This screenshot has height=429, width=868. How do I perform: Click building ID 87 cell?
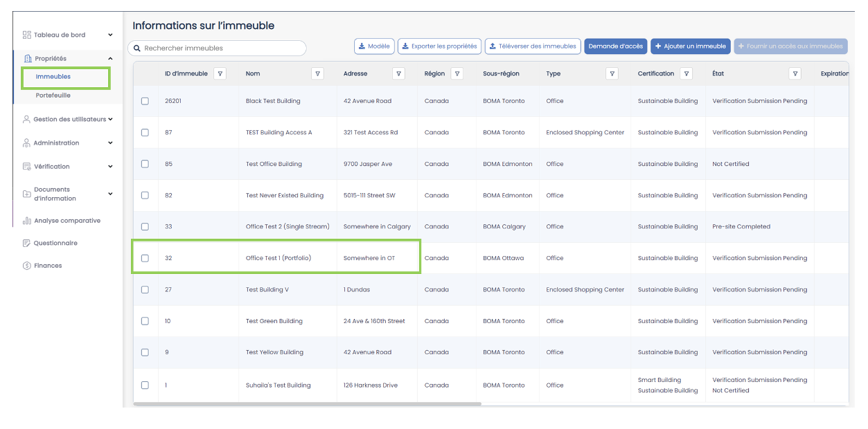pos(168,132)
